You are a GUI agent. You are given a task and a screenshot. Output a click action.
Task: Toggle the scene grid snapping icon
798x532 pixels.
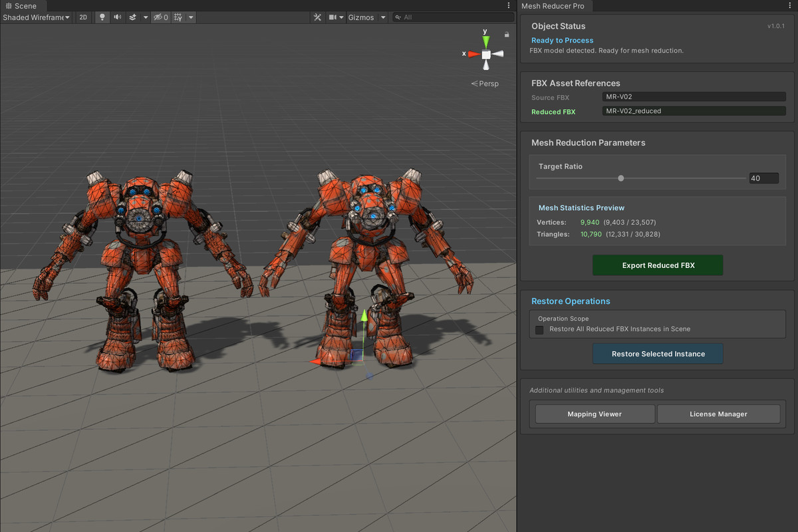click(178, 17)
